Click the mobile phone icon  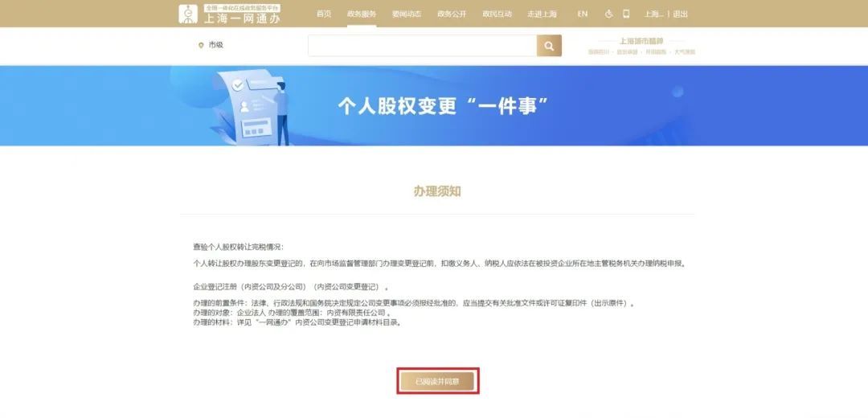click(x=626, y=14)
